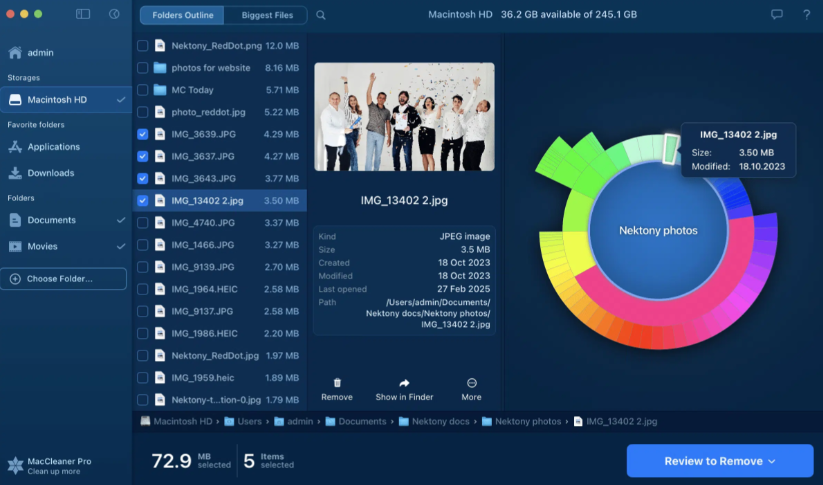Uncheck the IMG_3637.JPG checkbox
Image resolution: width=823 pixels, height=485 pixels.
[x=142, y=156]
